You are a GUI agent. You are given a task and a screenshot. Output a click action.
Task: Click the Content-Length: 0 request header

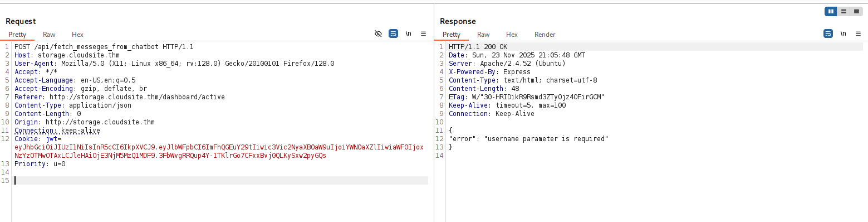(48, 114)
